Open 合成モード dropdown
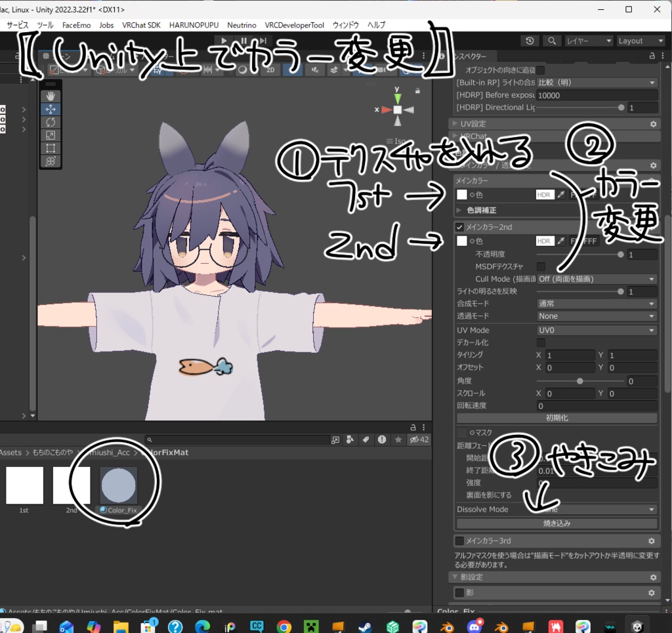The image size is (672, 633). [x=597, y=304]
